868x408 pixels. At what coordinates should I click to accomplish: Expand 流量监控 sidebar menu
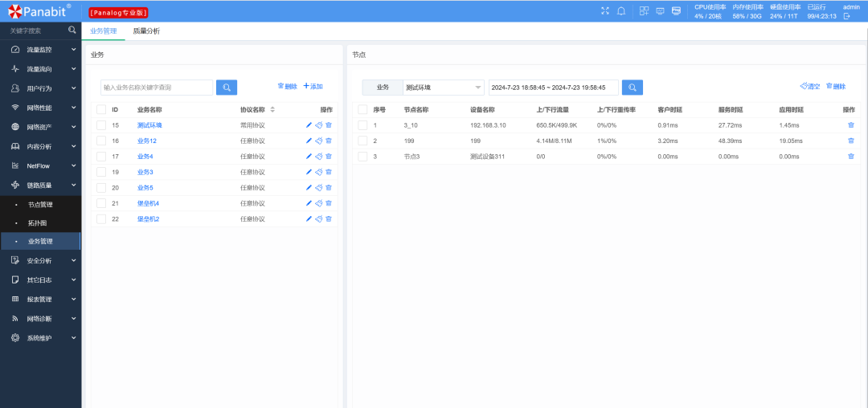click(x=40, y=50)
